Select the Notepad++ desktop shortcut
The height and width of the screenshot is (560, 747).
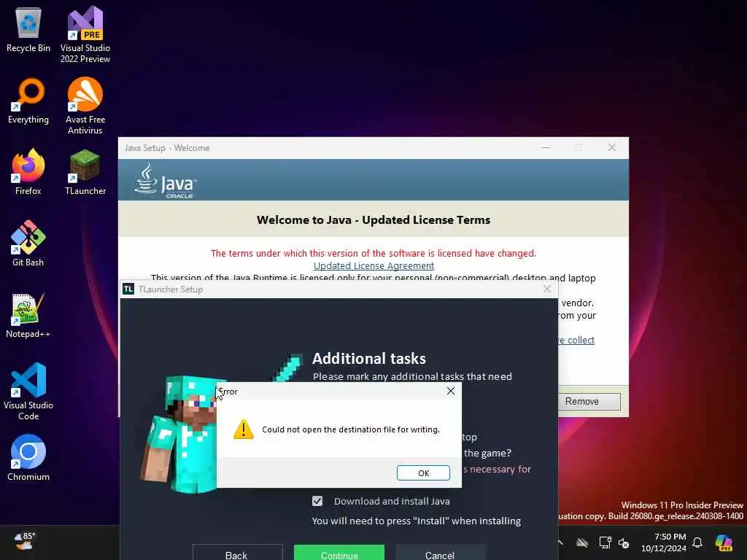tap(28, 315)
